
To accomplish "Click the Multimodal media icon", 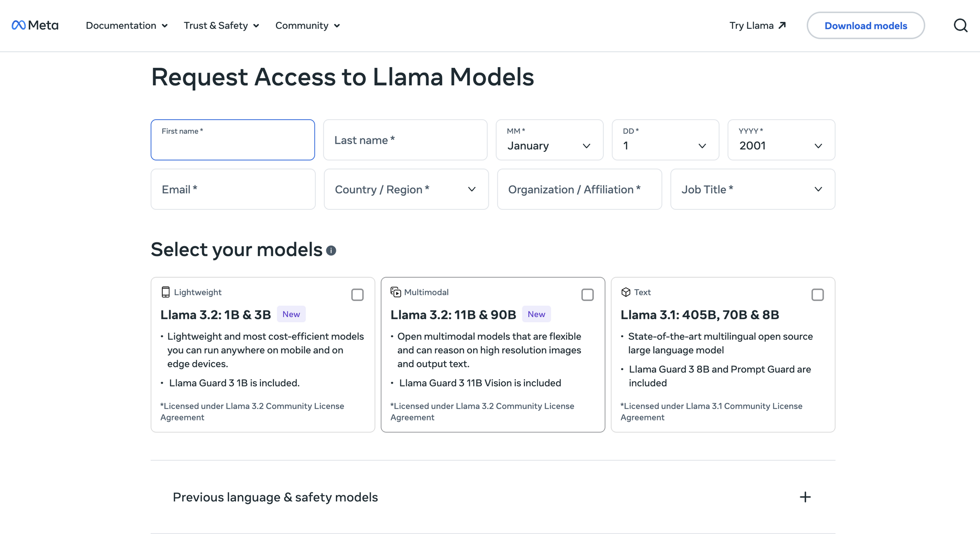I will tap(396, 292).
